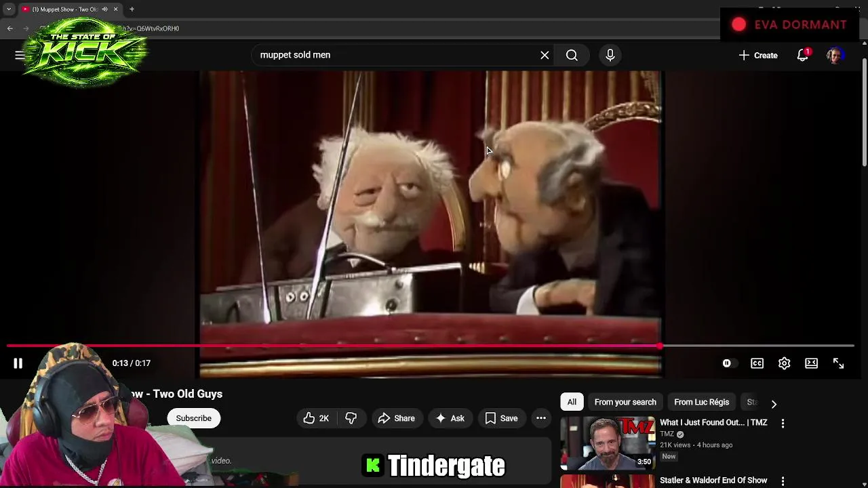Like the video (2K)

(316, 418)
